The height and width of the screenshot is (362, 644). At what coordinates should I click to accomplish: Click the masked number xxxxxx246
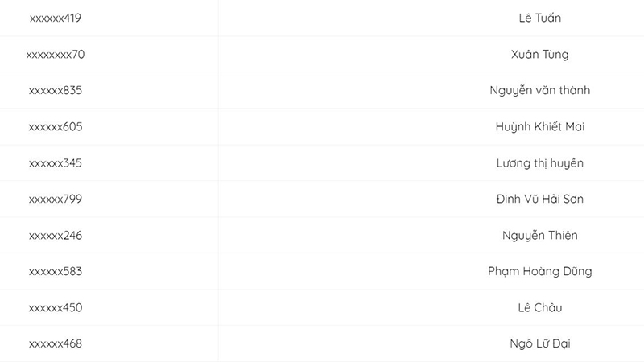[56, 236]
